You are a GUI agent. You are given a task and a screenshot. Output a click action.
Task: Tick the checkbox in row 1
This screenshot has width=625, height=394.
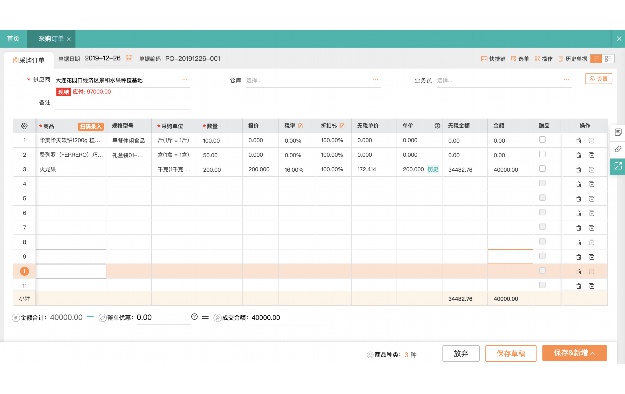click(542, 140)
